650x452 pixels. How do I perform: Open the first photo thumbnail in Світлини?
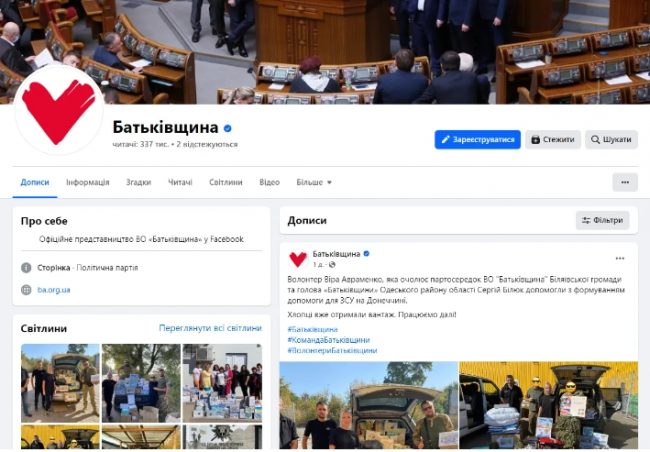click(60, 383)
